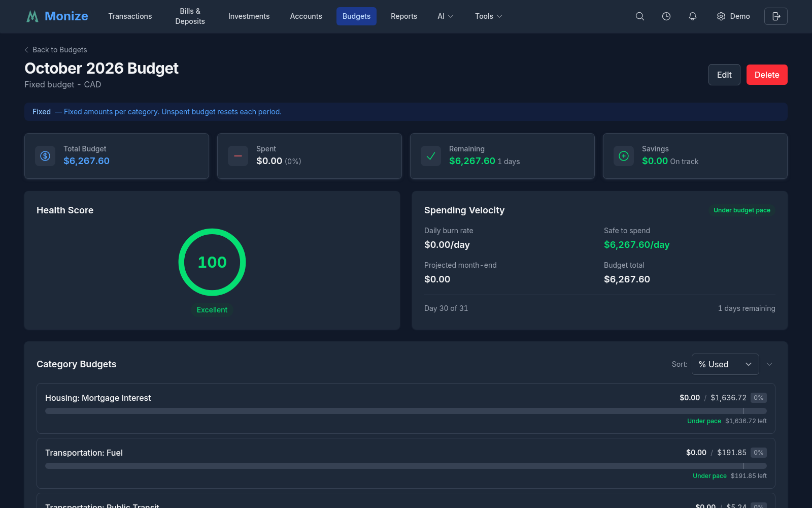Collapse the Category Budgets section chevron
Viewport: 812px width, 508px height.
(x=769, y=364)
